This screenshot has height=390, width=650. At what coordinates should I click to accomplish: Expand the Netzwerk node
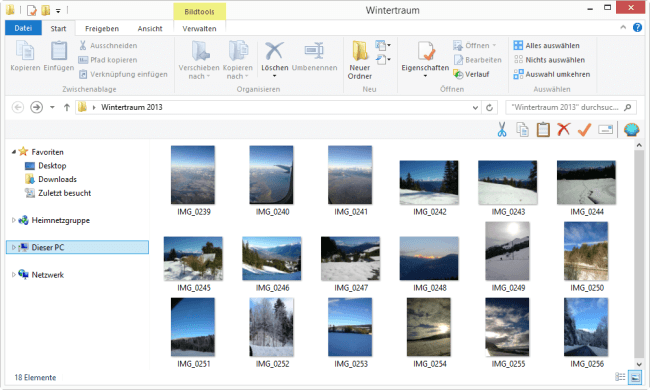[x=14, y=275]
